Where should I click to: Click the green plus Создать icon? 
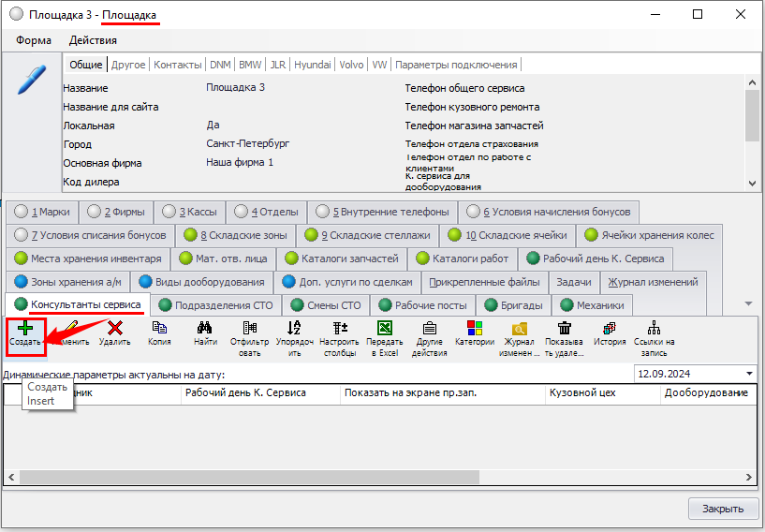[25, 328]
